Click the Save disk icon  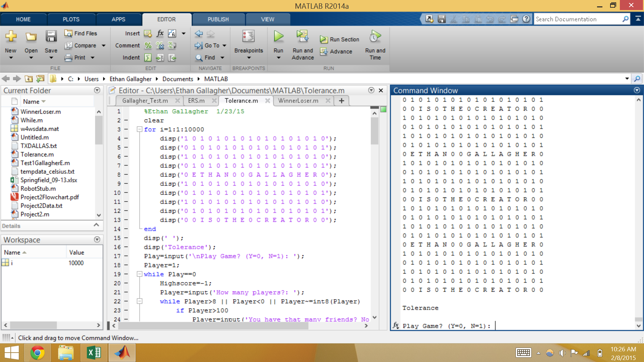coord(51,37)
